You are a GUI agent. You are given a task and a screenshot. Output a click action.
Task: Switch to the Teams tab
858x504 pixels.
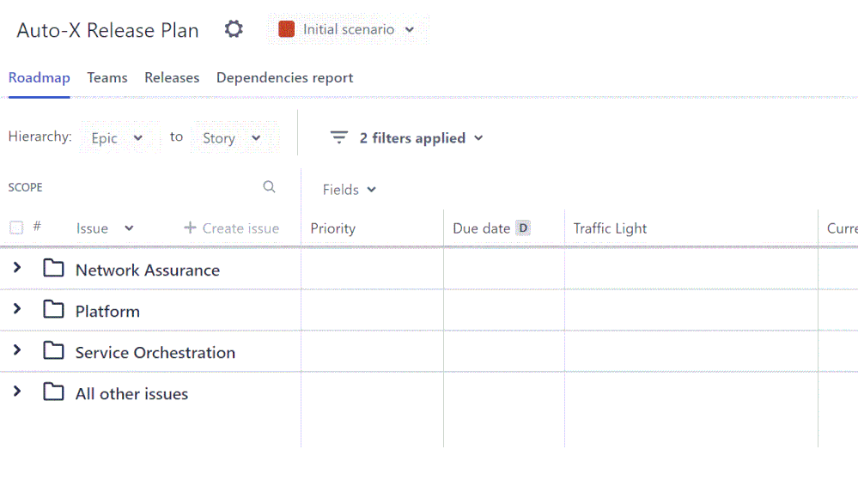[x=107, y=77]
